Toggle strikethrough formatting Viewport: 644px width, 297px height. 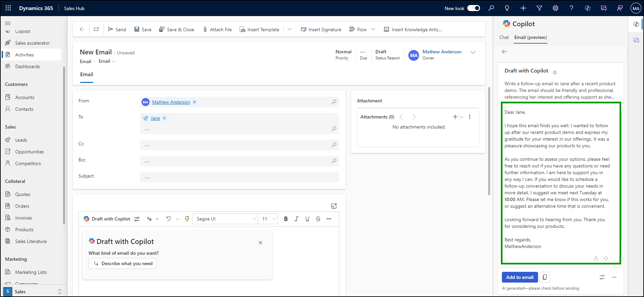(x=318, y=219)
